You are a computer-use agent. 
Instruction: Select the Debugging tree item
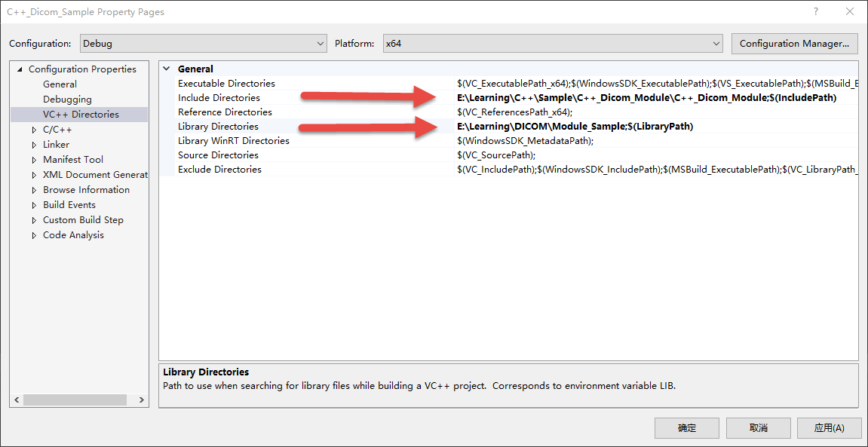point(66,99)
